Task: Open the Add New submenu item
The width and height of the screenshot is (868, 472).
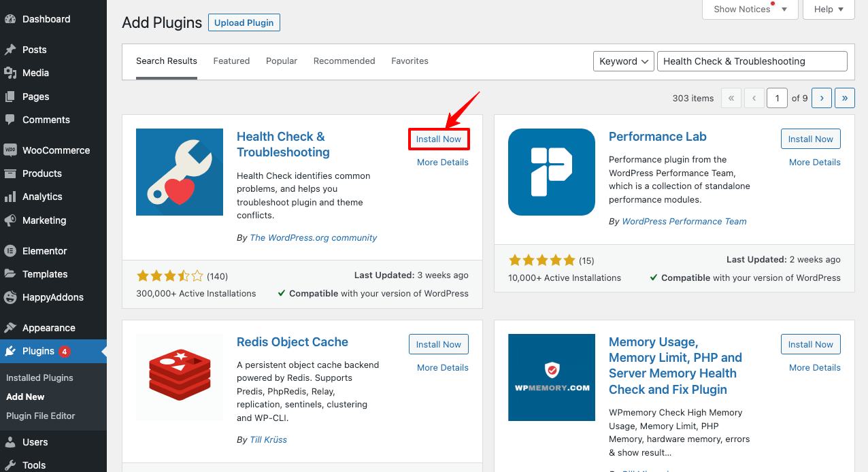Action: point(25,397)
